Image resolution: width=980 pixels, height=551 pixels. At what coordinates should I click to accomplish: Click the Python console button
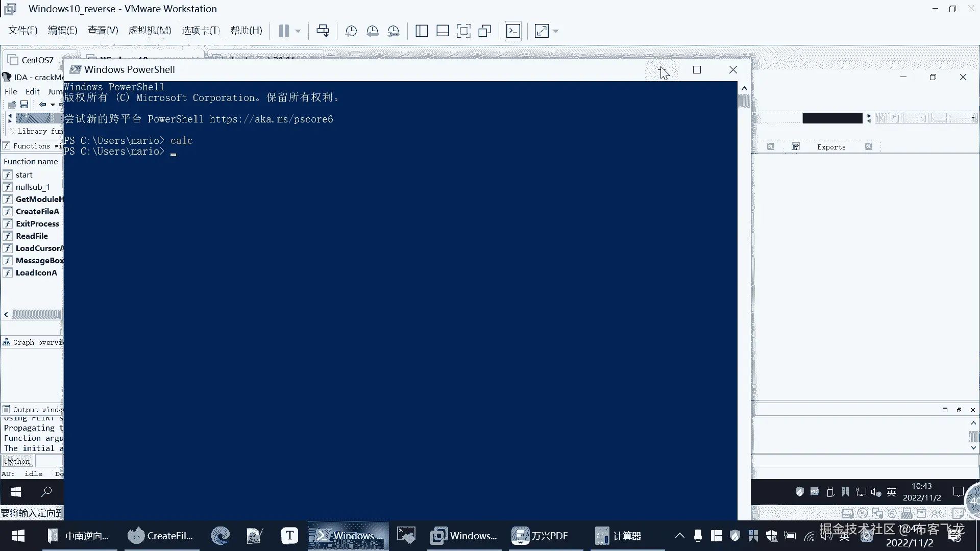tap(17, 461)
